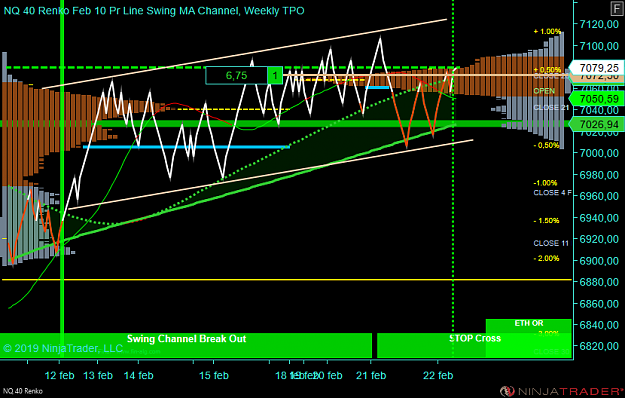Click the STOP Cross banner
This screenshot has width=625, height=398.
[x=474, y=345]
